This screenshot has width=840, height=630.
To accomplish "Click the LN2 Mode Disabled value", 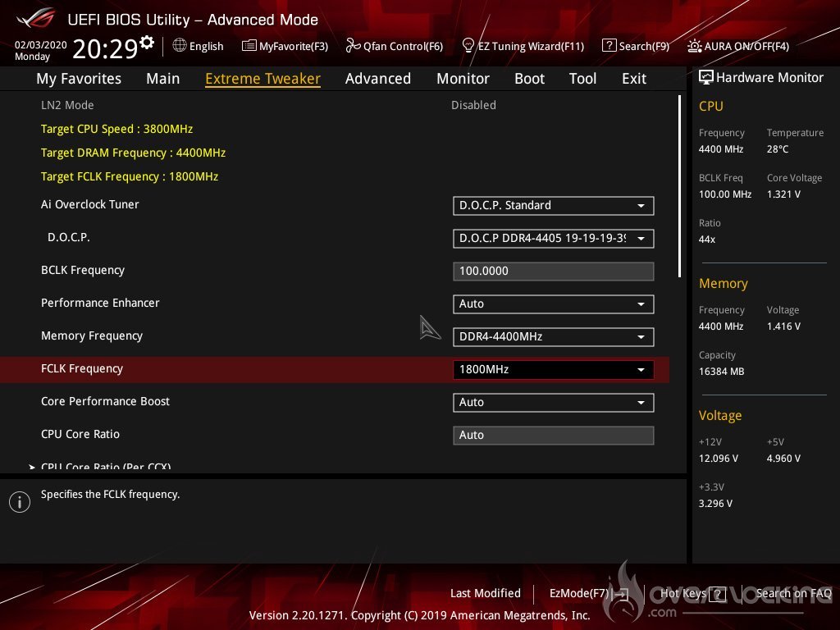I will (x=473, y=105).
